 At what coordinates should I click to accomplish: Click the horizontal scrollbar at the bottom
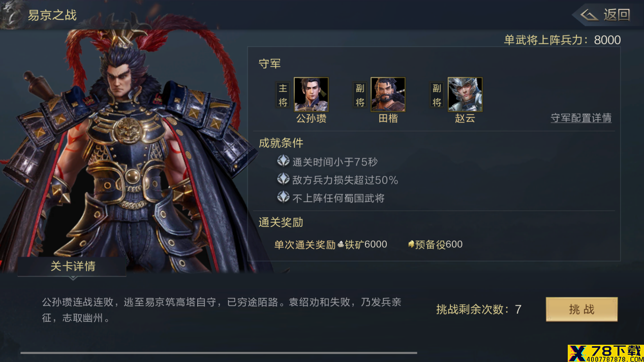(219, 352)
